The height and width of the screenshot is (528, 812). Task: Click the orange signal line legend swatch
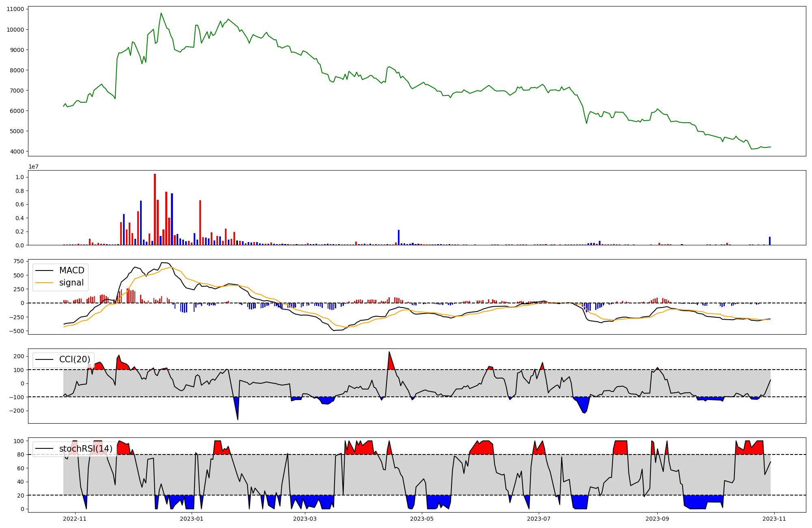(44, 283)
